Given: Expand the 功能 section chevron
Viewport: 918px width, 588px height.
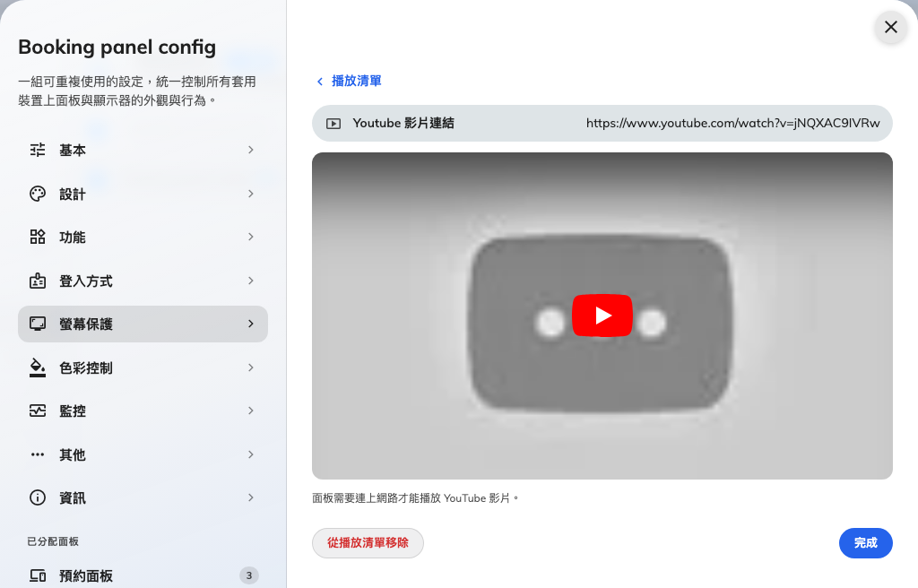Looking at the screenshot, I should point(251,237).
